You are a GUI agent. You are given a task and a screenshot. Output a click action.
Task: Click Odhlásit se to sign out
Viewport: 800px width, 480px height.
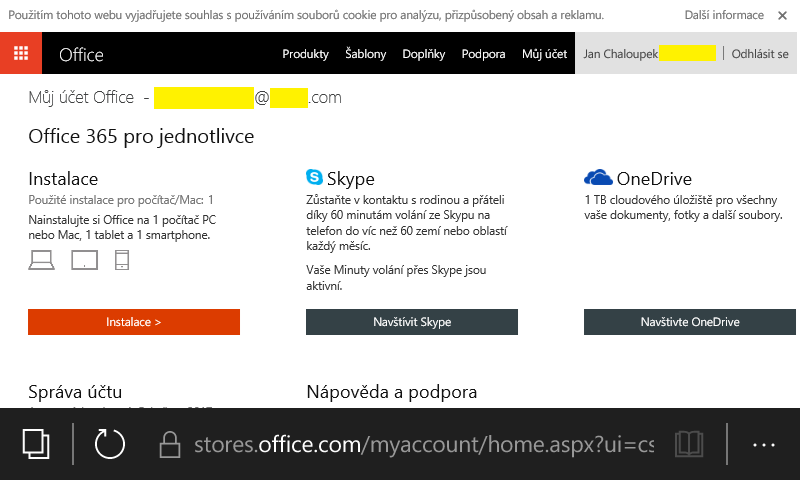[760, 54]
